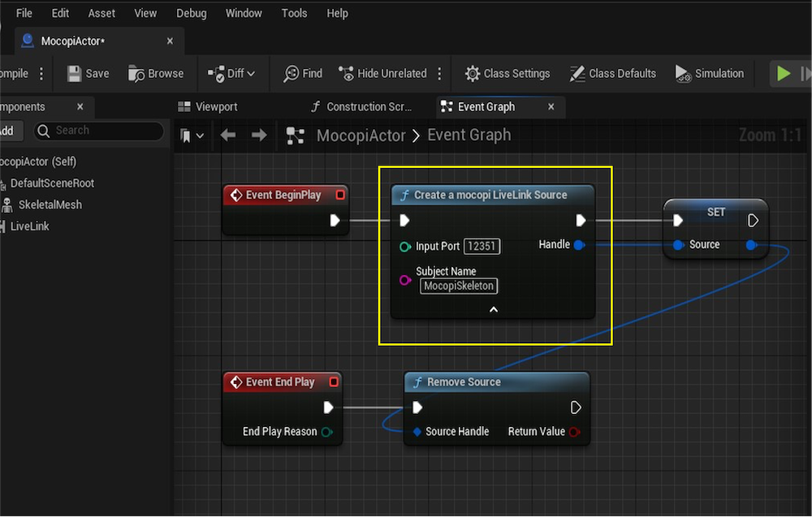Select the SkeletalMesh component
Viewport: 812px width, 517px height.
coord(50,205)
